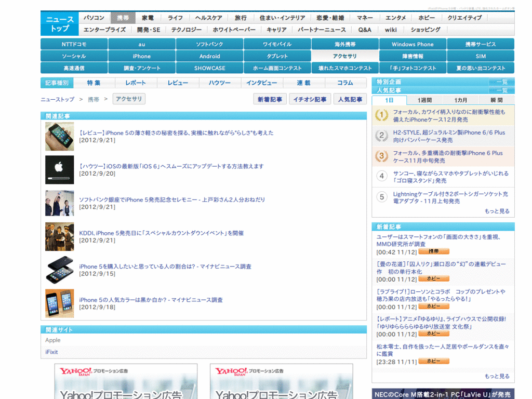Go to the ホビー category tab

click(x=427, y=18)
